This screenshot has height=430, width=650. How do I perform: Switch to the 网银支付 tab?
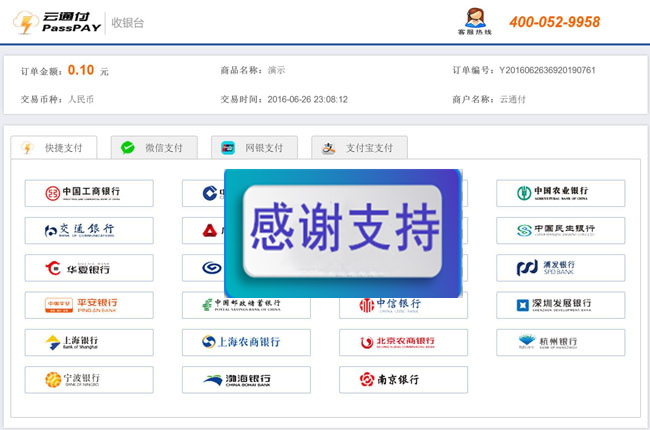pos(254,148)
